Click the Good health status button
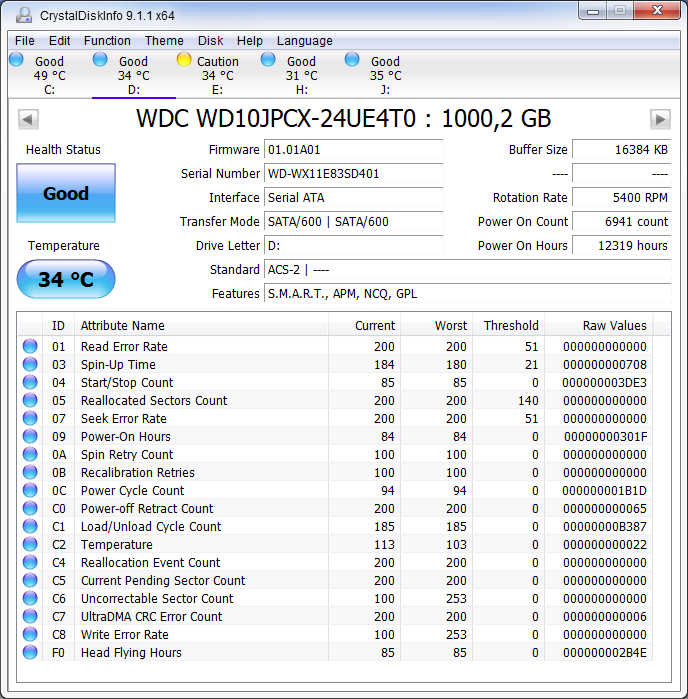Screen dimensions: 688x699 (66, 193)
